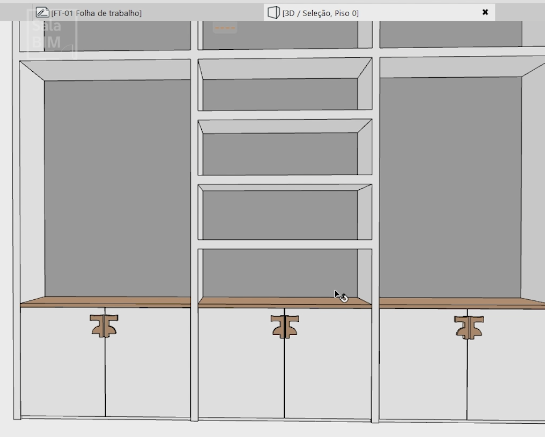Select the dark back panel of right niche
Viewport: 545px width, 437px height.
tap(450, 187)
